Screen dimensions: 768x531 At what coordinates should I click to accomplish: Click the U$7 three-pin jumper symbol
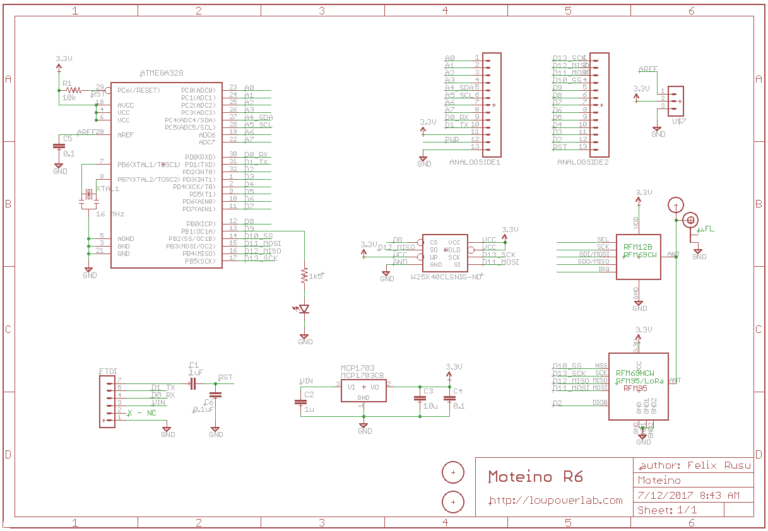point(675,101)
